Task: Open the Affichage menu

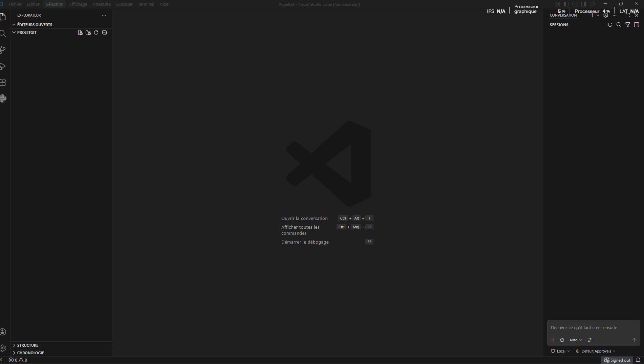Action: click(78, 4)
